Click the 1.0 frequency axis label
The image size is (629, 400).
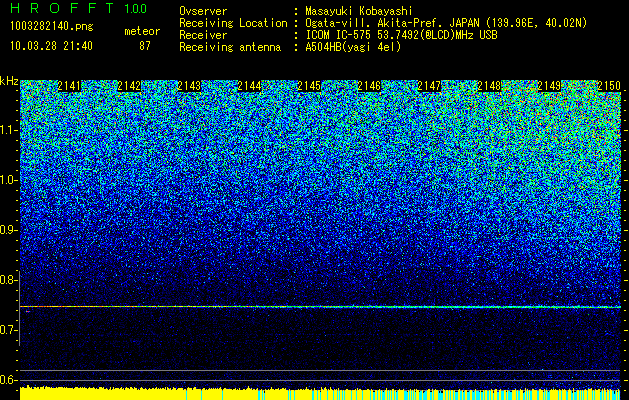pos(7,180)
